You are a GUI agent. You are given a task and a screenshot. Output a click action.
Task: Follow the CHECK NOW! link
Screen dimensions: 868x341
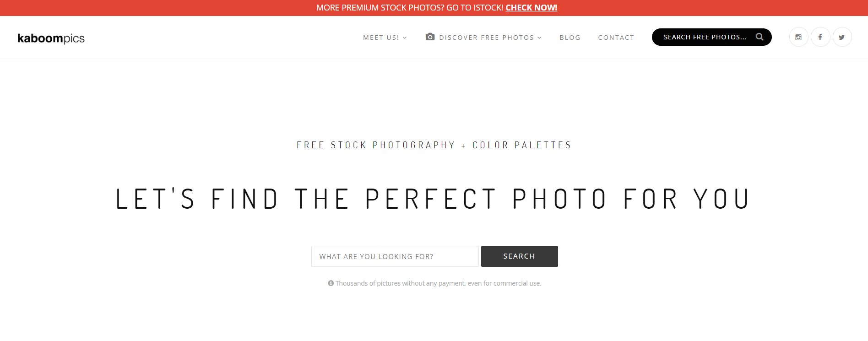tap(531, 8)
